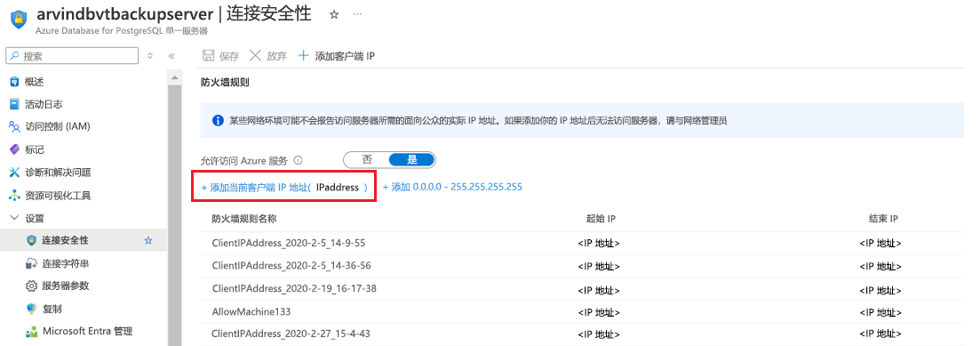The height and width of the screenshot is (346, 980).
Task: Open 活动日志 in the sidebar menu
Action: click(44, 104)
